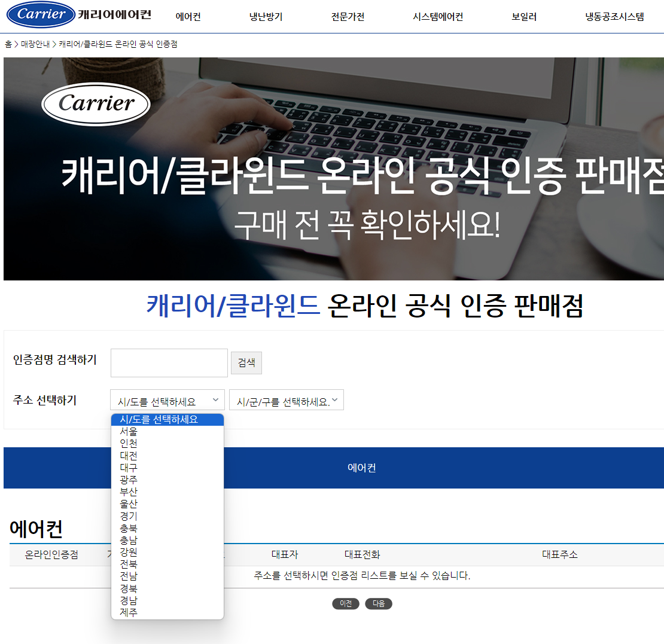664x644 pixels.
Task: Choose 전남 in the region list
Action: pyautogui.click(x=167, y=576)
